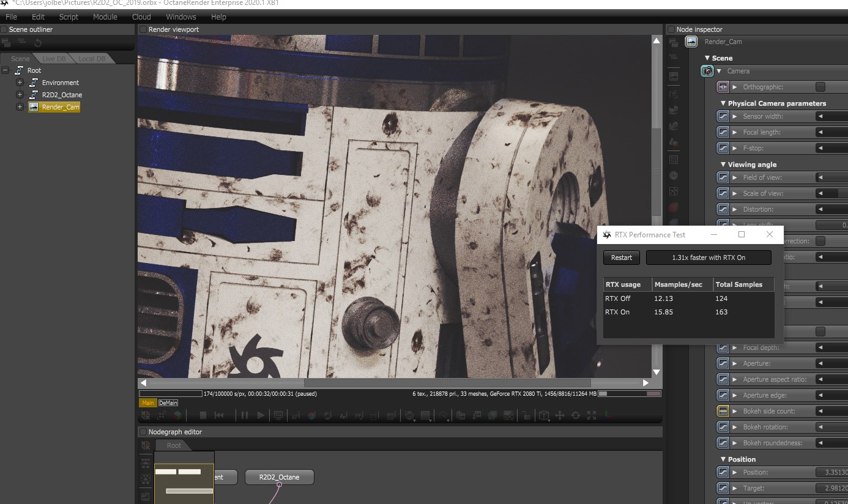Click the Render_Cam node icon in Node inspector header
848x504 pixels.
[x=691, y=42]
